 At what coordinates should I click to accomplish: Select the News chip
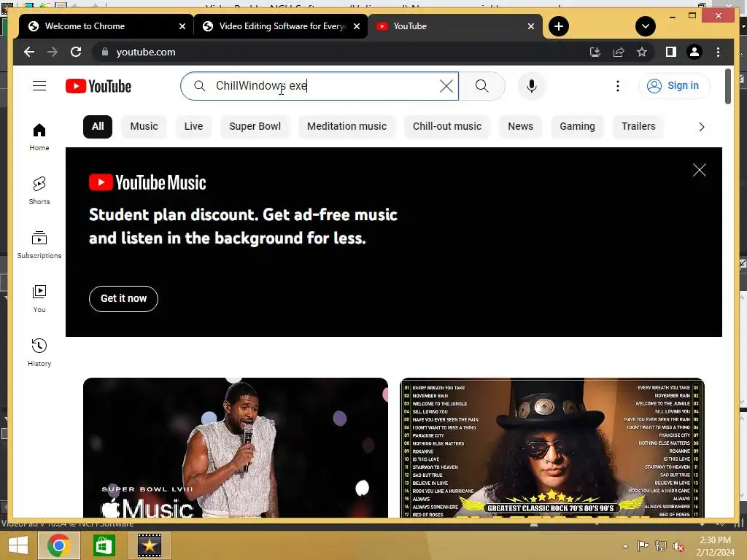point(520,126)
